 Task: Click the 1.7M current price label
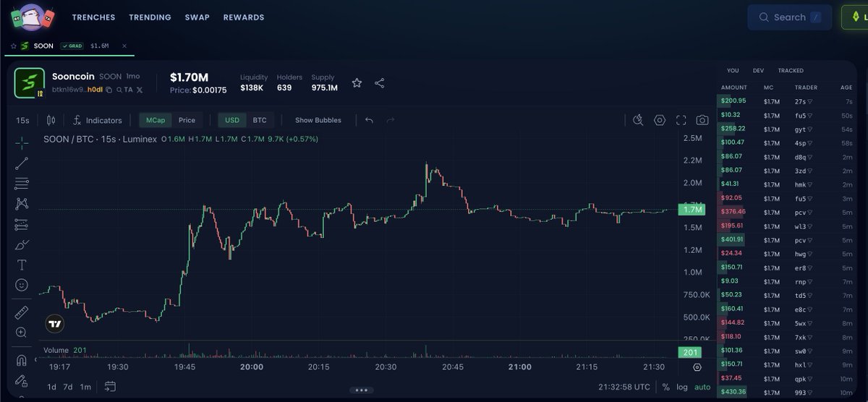(692, 210)
